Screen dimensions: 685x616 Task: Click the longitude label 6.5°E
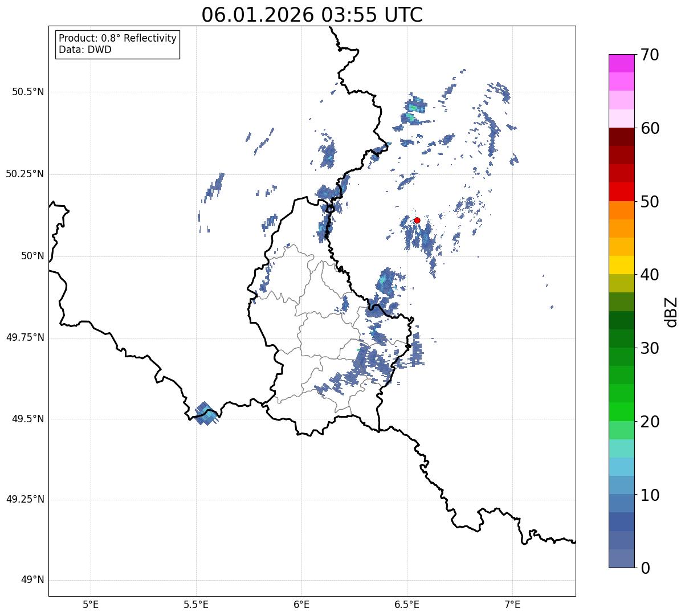(407, 604)
